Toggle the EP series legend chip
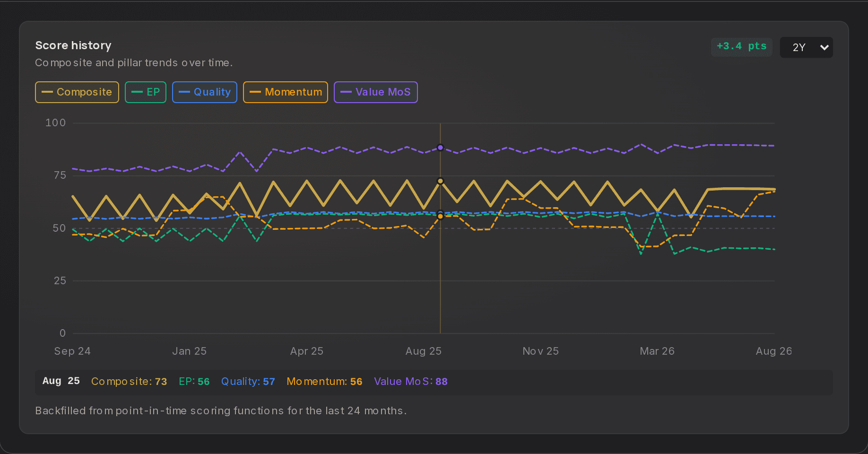 pyautogui.click(x=146, y=92)
